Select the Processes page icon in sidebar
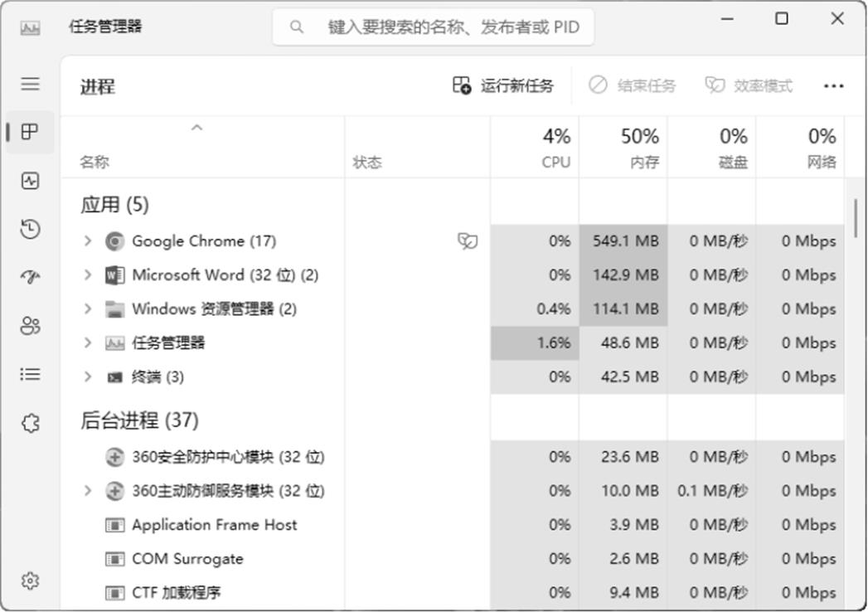868x612 pixels. 31,132
